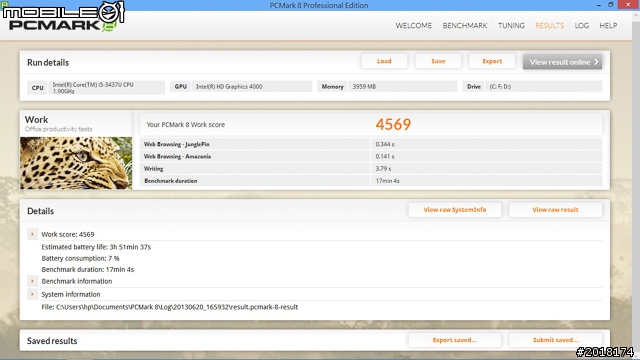Select the RESULTS tab

point(549,25)
